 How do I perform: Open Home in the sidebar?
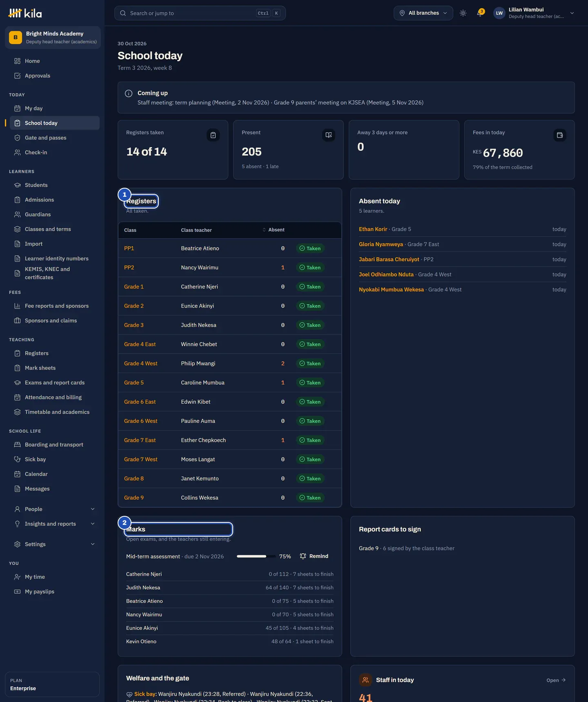(55, 61)
